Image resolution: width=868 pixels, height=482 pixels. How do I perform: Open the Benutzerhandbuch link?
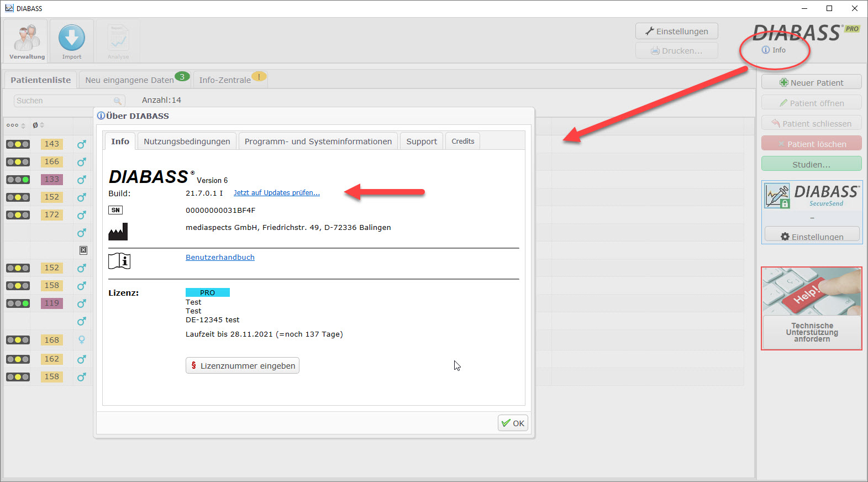coord(220,258)
